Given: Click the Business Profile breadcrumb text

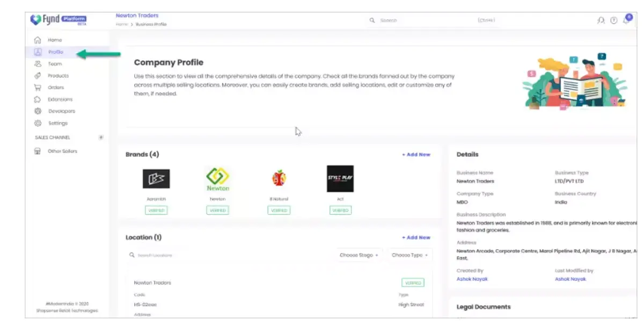Looking at the screenshot, I should [151, 25].
